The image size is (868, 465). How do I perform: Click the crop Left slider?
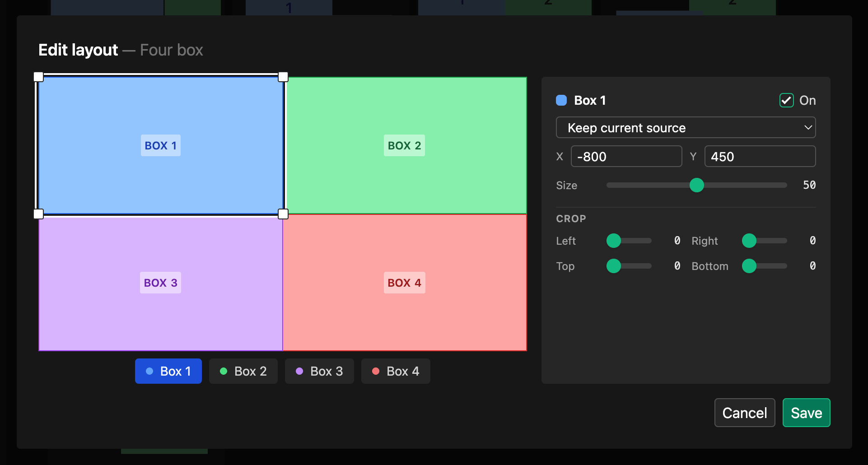[629, 241]
